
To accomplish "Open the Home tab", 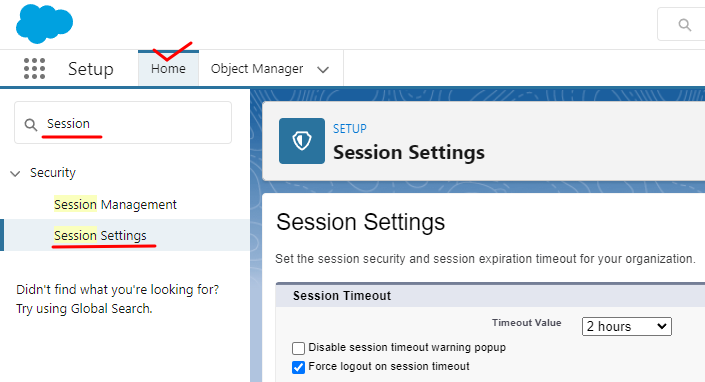I will click(x=168, y=69).
